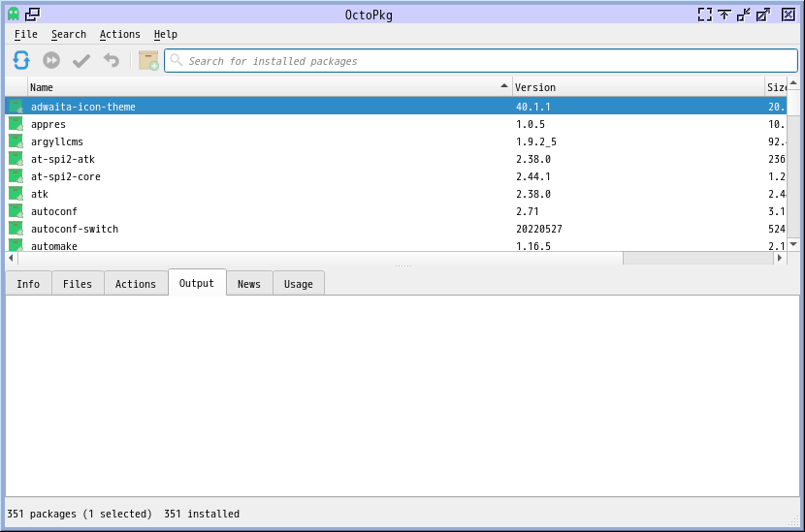Select the adwaita-icon-theme package row
The height and width of the screenshot is (532, 805).
(x=396, y=107)
